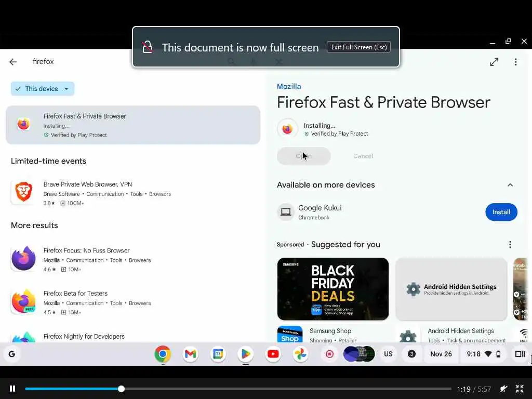532x399 pixels.
Task: Seek using the video progress bar handle
Action: (121, 389)
